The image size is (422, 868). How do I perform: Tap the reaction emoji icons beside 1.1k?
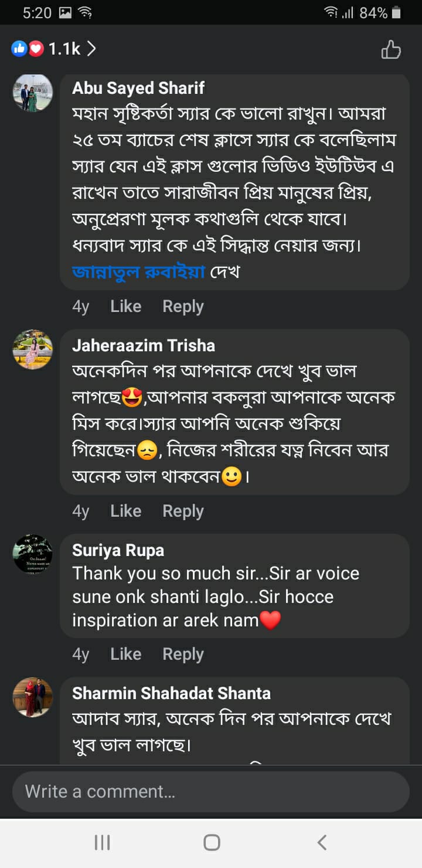tap(28, 49)
